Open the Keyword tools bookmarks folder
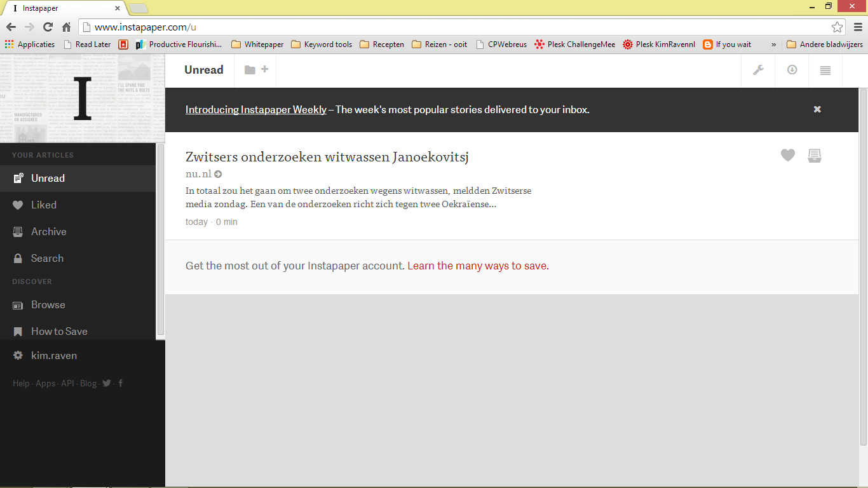Viewport: 868px width, 488px height. point(321,44)
